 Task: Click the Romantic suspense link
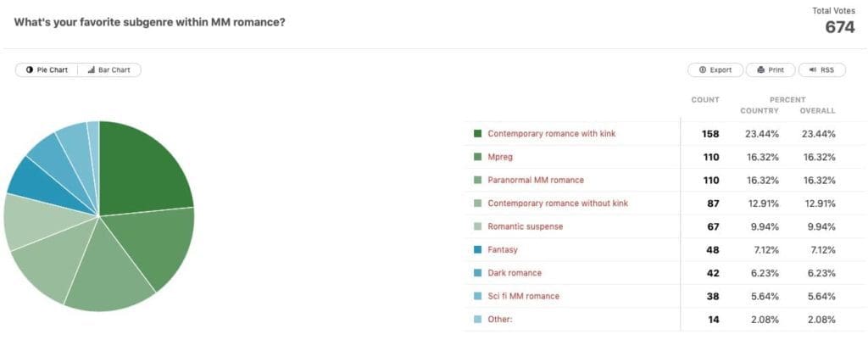pos(526,226)
